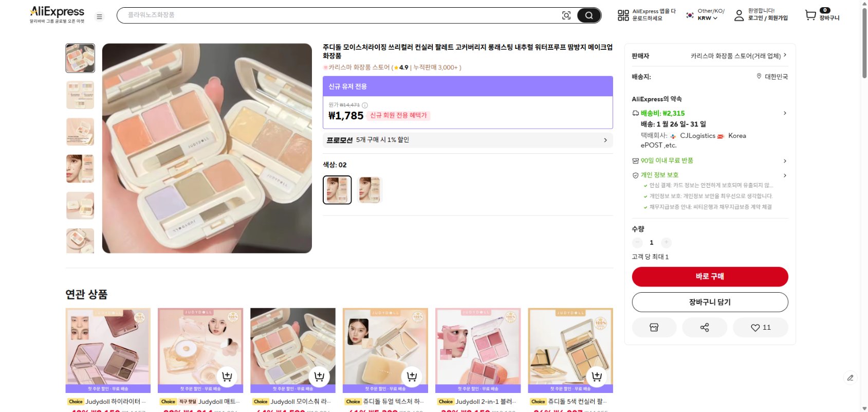Expand 개인 정보 보호 details

coord(710,175)
